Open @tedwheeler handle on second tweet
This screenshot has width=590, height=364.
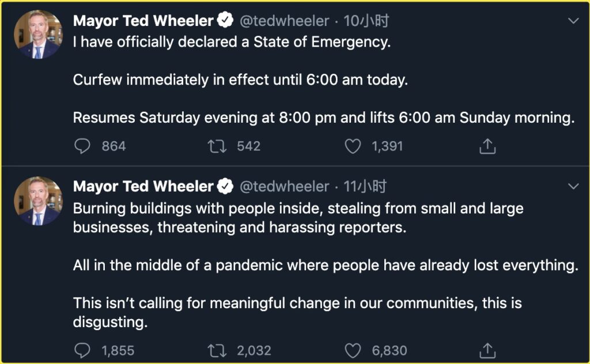click(284, 187)
